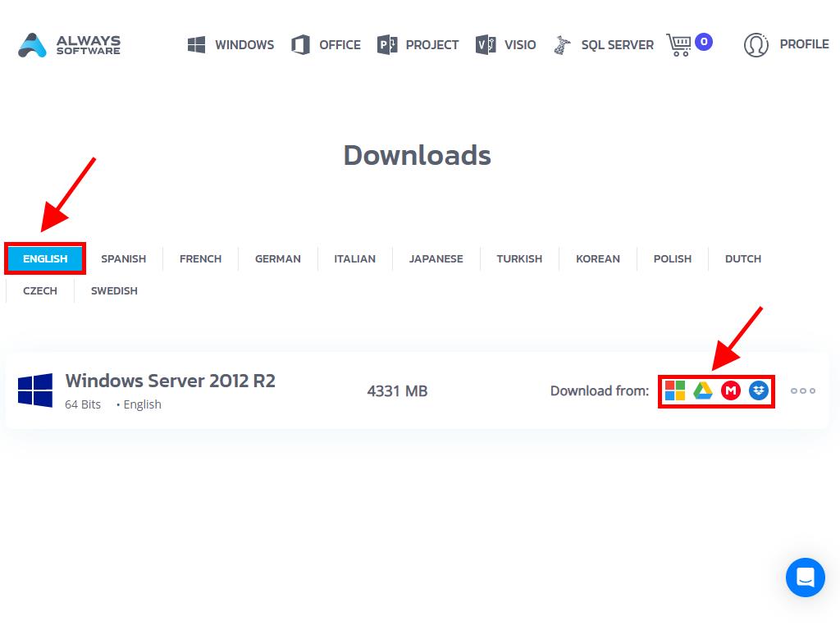Click the Office logo icon in navigation

click(x=300, y=45)
